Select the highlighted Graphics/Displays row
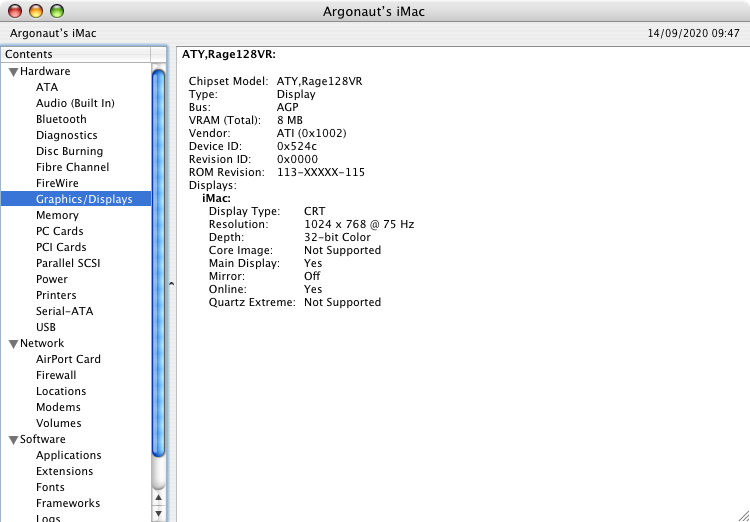Screen dimensions: 750x522 point(76,199)
